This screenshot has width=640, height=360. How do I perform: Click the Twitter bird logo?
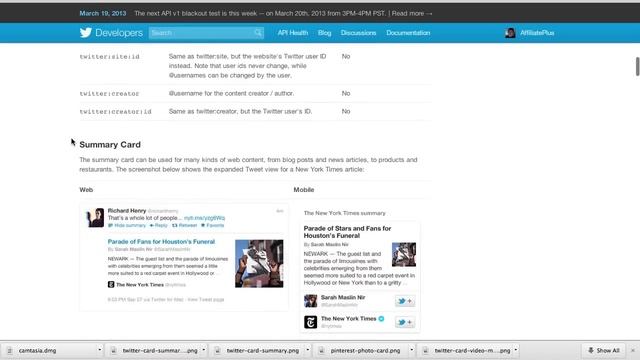coord(86,33)
